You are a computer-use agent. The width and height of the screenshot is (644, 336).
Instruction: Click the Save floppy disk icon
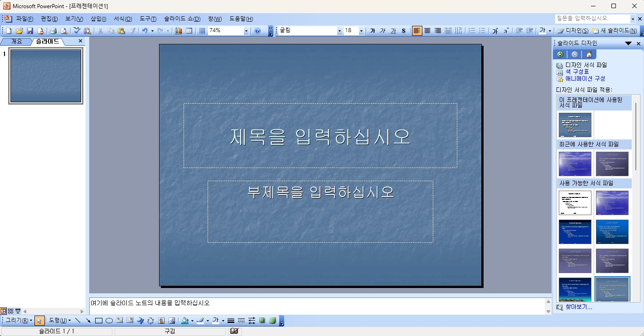tap(30, 31)
